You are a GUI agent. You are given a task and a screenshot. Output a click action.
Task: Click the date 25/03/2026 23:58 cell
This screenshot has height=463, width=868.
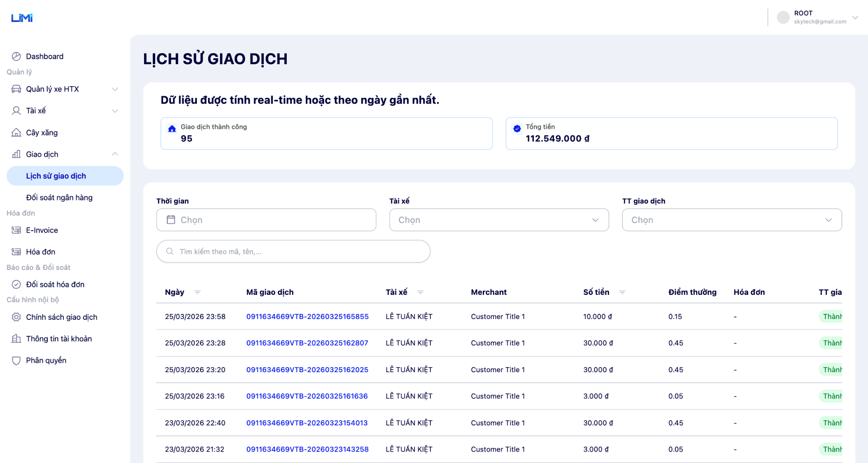(x=195, y=316)
